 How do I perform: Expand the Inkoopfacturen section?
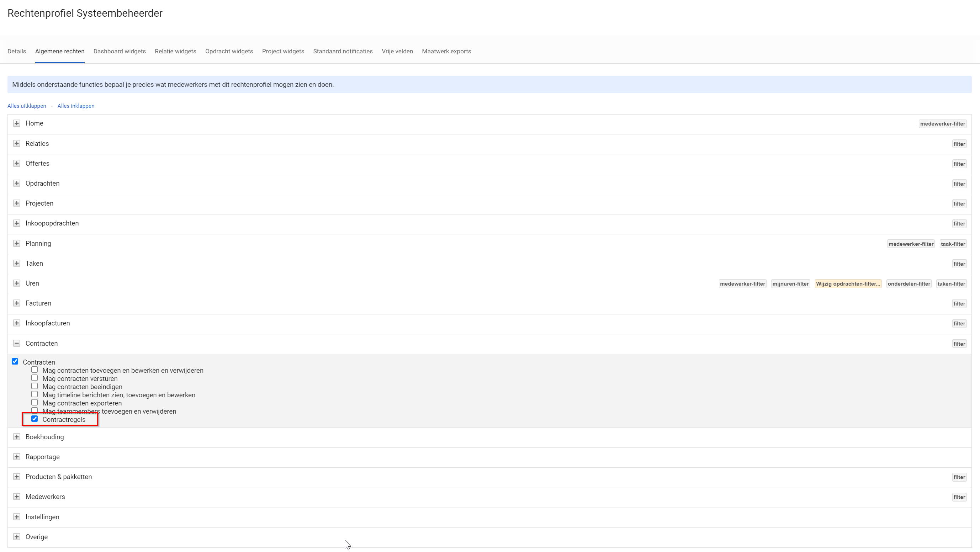16,323
